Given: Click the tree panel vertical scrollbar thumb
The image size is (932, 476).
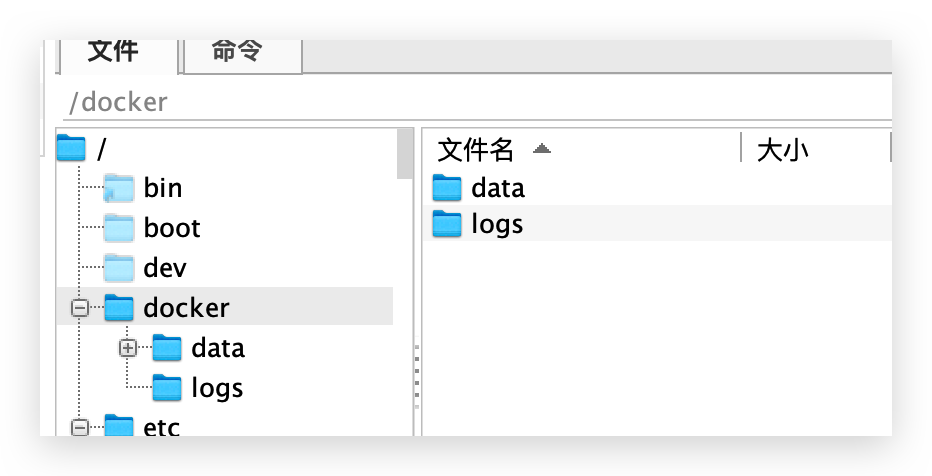Looking at the screenshot, I should pyautogui.click(x=405, y=153).
